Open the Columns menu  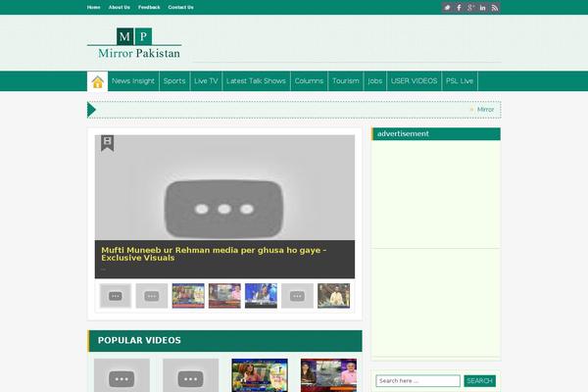click(x=309, y=81)
